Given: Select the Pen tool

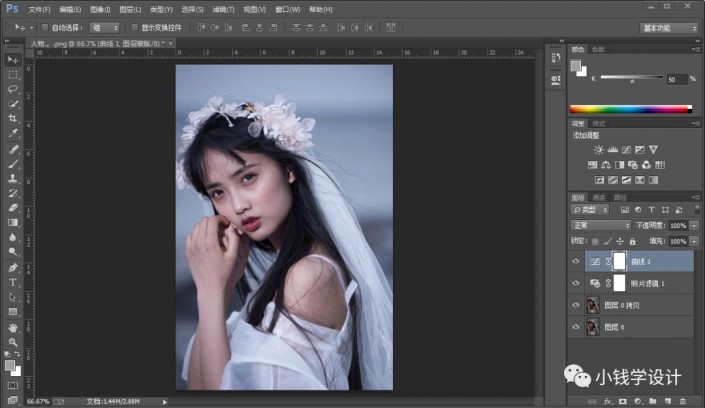Looking at the screenshot, I should tap(13, 268).
